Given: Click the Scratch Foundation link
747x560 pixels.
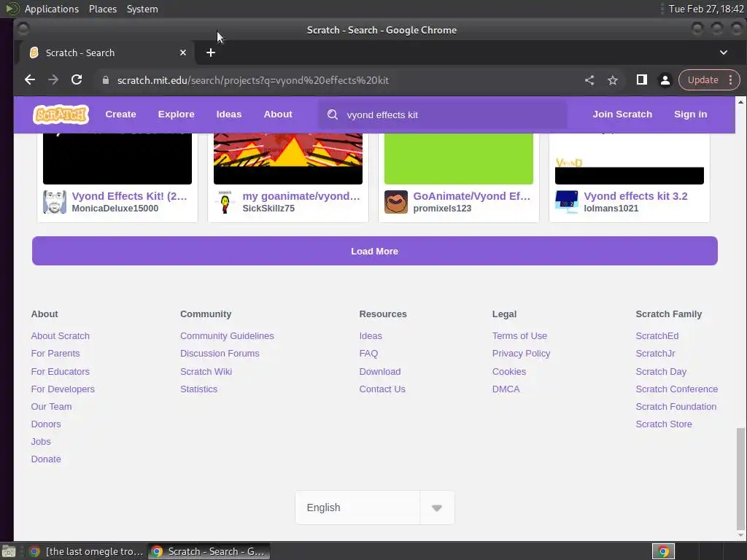Looking at the screenshot, I should (676, 407).
